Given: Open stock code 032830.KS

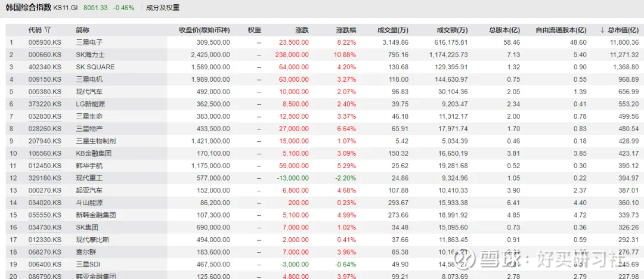Looking at the screenshot, I should click(x=45, y=116).
